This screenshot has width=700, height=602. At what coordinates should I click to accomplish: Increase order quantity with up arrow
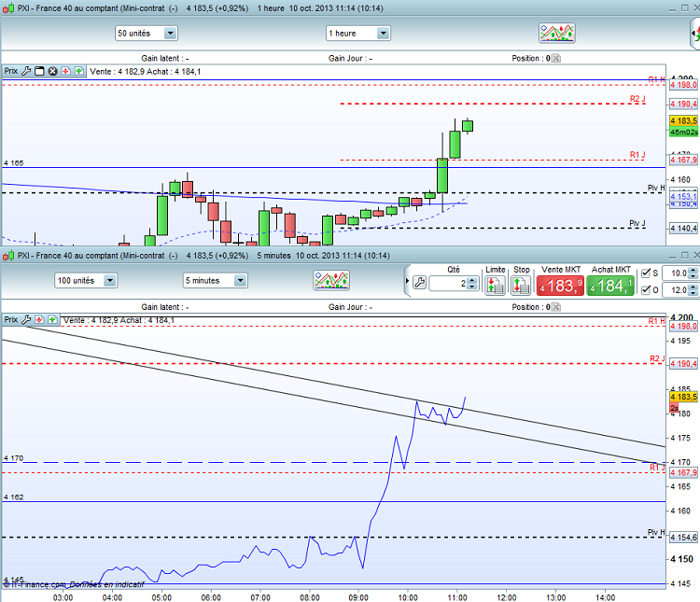click(473, 280)
